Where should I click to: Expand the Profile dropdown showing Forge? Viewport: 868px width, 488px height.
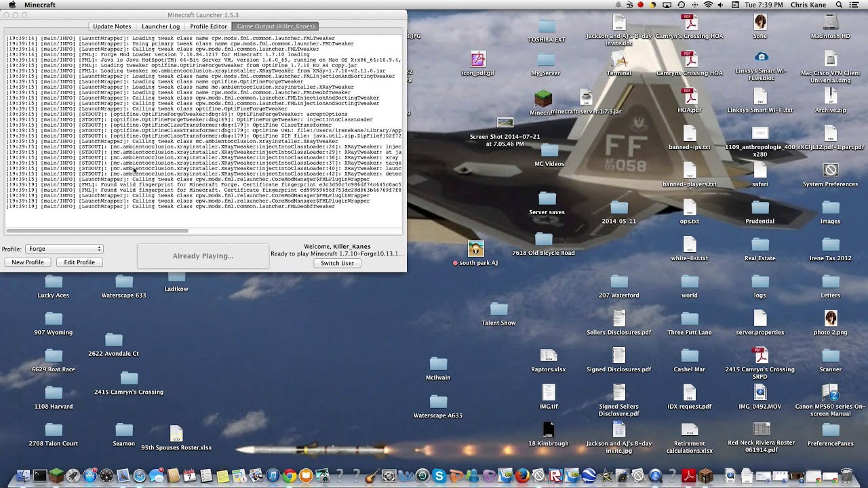click(64, 249)
